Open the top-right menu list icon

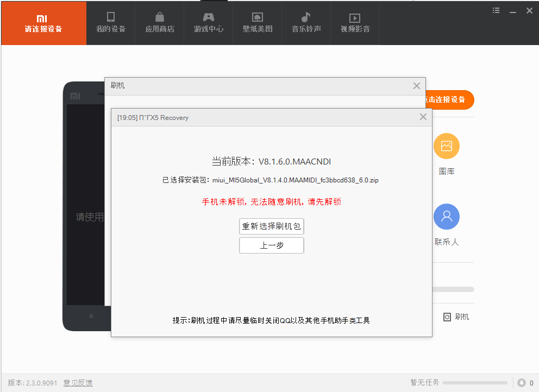(496, 10)
